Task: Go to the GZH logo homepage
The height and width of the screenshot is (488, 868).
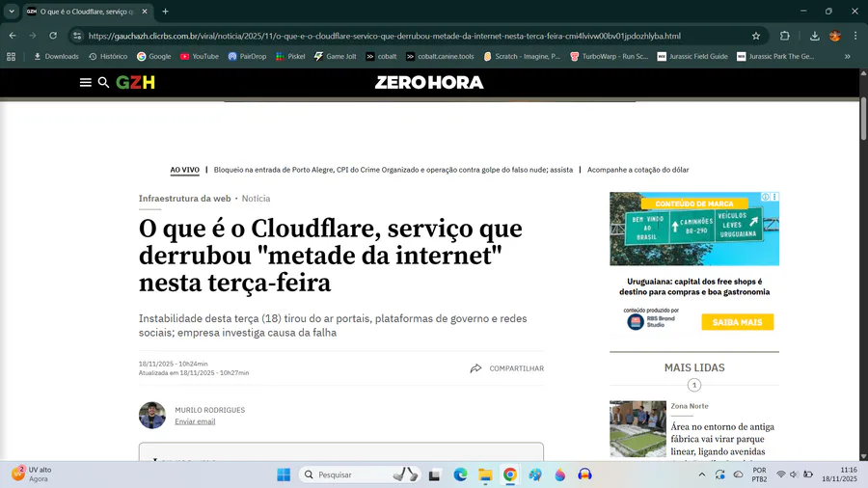Action: [136, 82]
